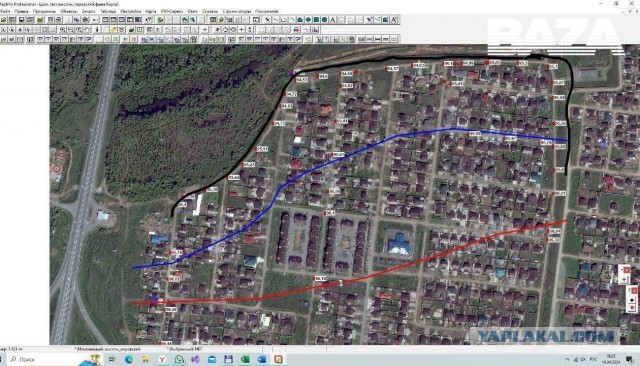Viewport: 640px width, 366px height.
Task: Activate the Grabber hand tool
Action: tap(86, 29)
